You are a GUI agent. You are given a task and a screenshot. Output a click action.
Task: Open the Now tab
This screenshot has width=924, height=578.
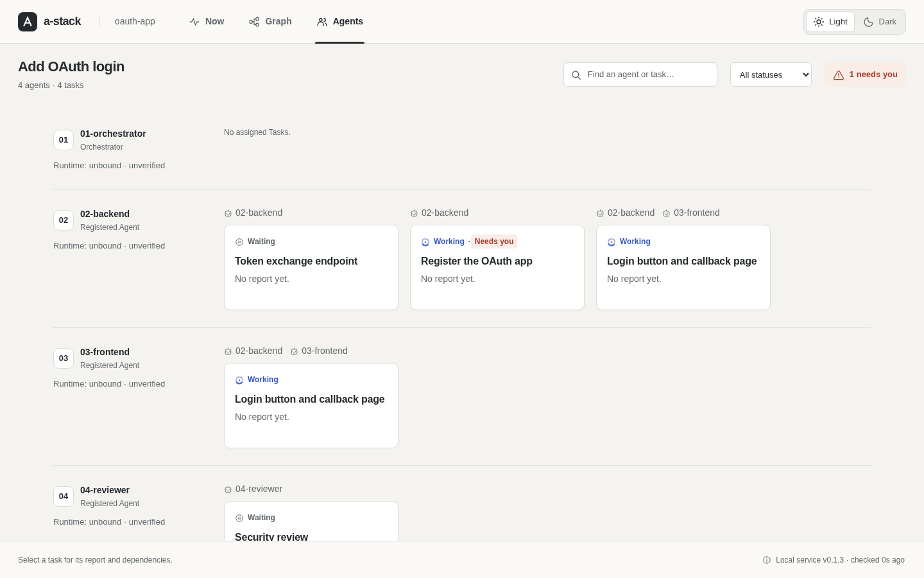point(207,22)
